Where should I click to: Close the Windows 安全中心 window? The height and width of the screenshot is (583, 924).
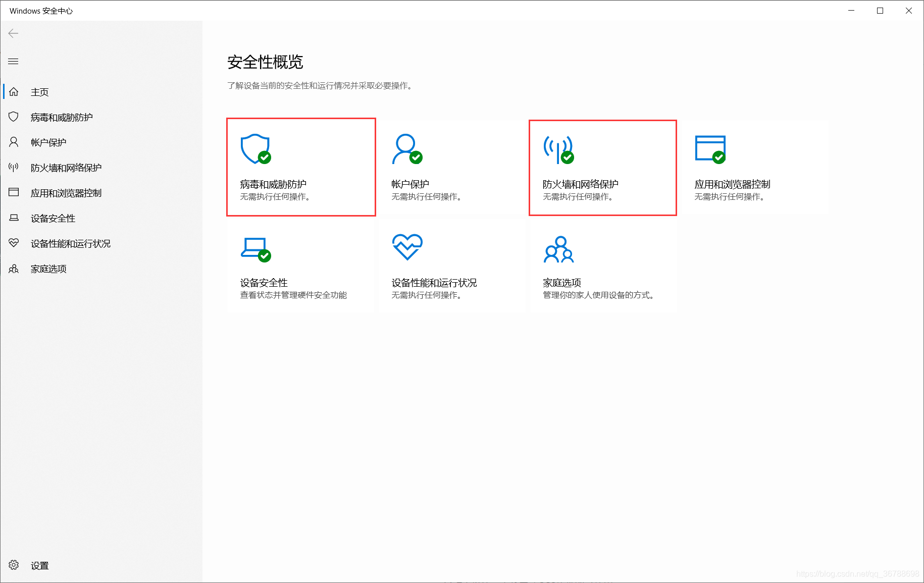click(x=909, y=11)
